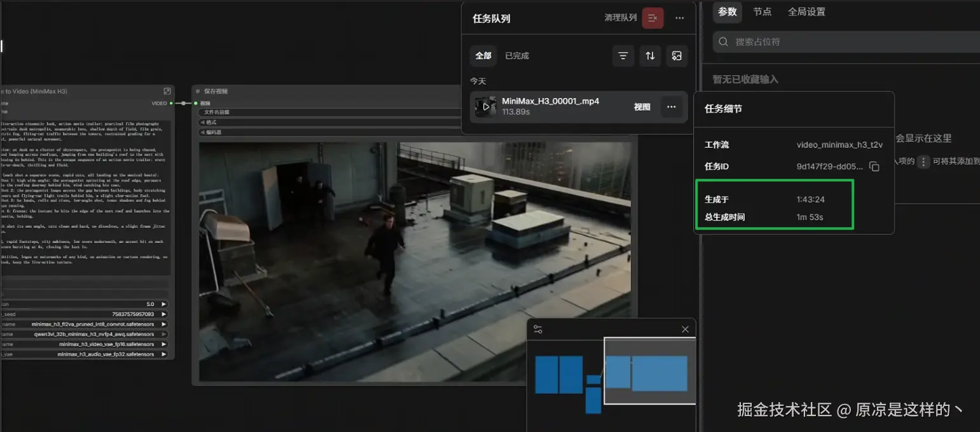The width and height of the screenshot is (980, 432).
Task: Open the 编码器 dropdown on save node
Action: 329,132
